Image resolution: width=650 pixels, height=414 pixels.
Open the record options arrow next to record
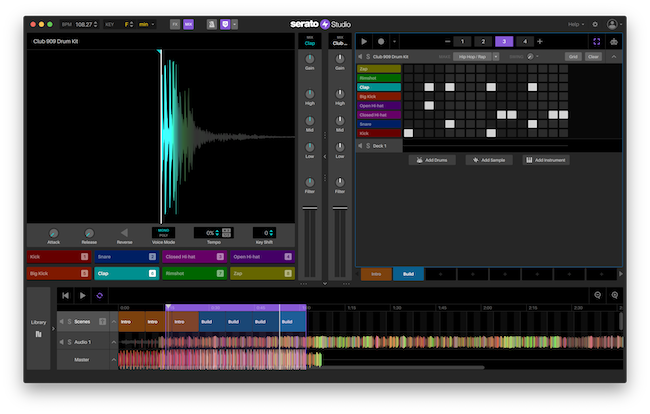coord(394,41)
